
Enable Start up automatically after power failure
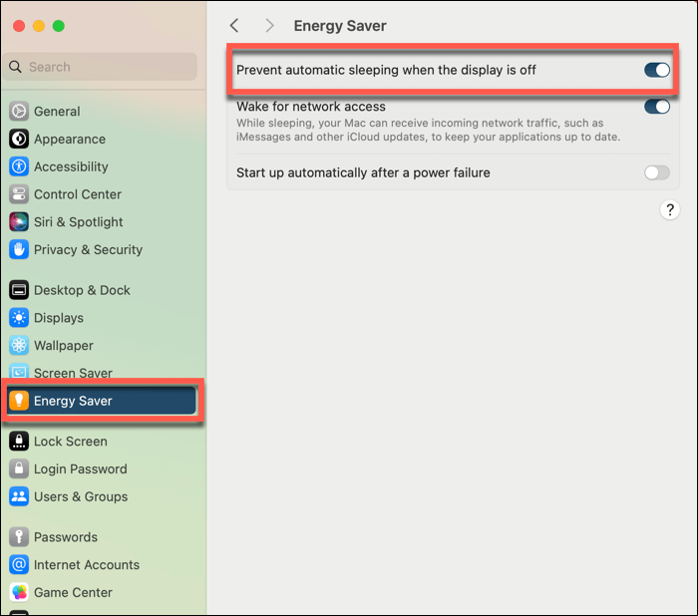click(656, 172)
